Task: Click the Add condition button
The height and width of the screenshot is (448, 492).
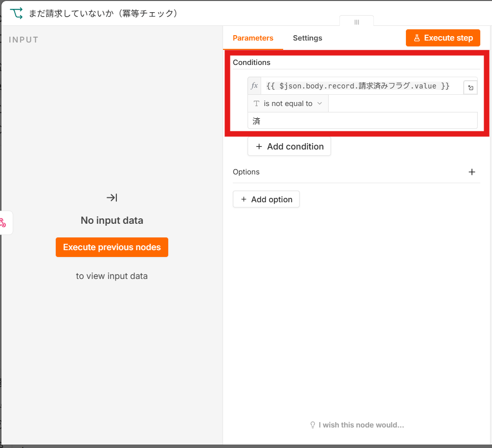Action: 289,147
